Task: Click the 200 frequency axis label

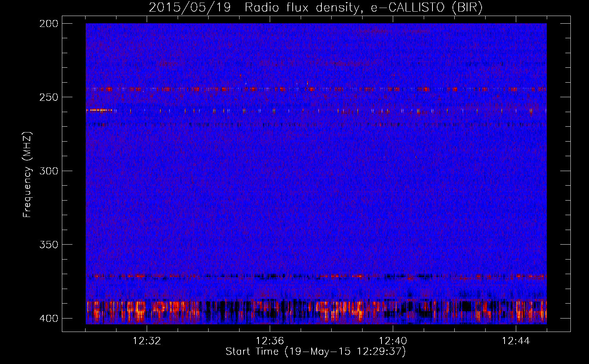Action: 49,24
